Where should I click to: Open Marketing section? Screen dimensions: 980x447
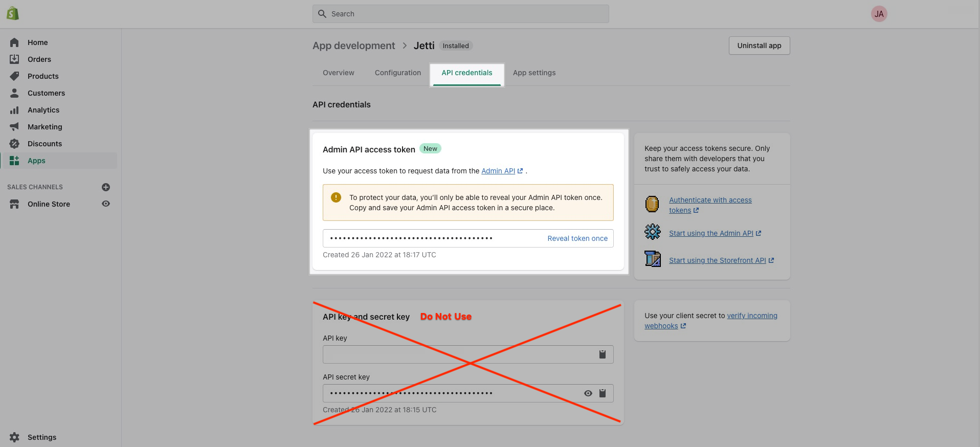pyautogui.click(x=45, y=127)
